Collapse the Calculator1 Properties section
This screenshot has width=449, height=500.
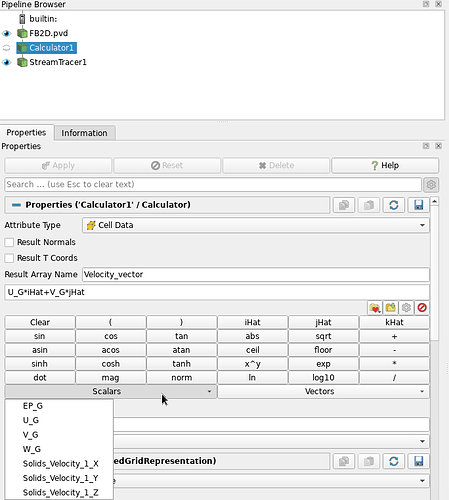click(16, 205)
